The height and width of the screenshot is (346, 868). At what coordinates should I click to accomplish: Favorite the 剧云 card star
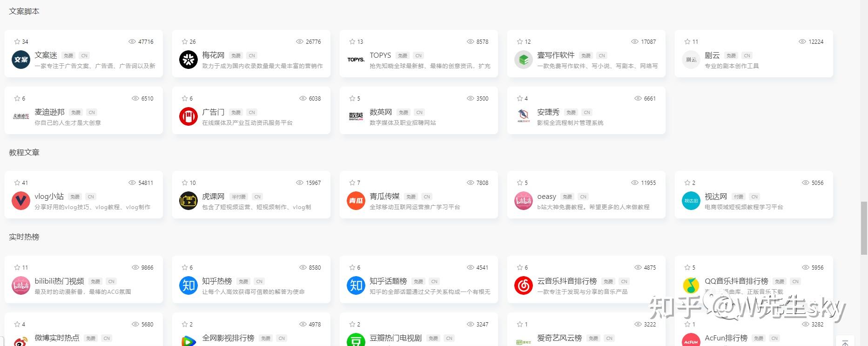click(687, 41)
